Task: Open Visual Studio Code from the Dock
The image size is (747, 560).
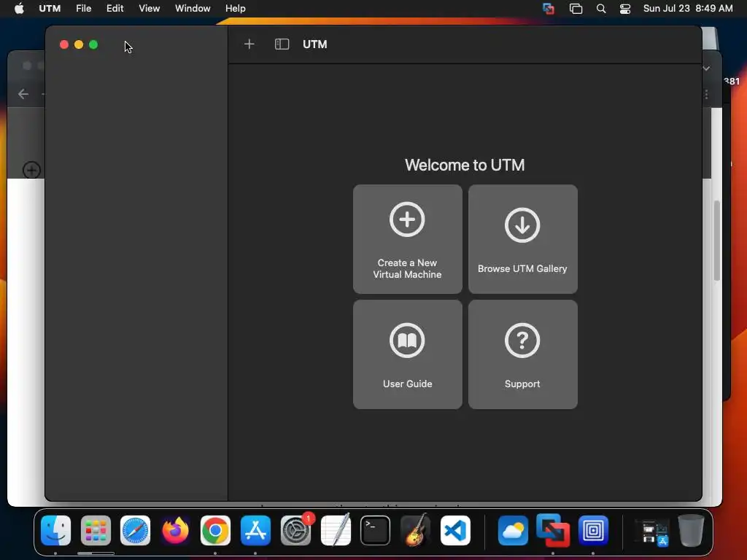Action: pos(455,530)
